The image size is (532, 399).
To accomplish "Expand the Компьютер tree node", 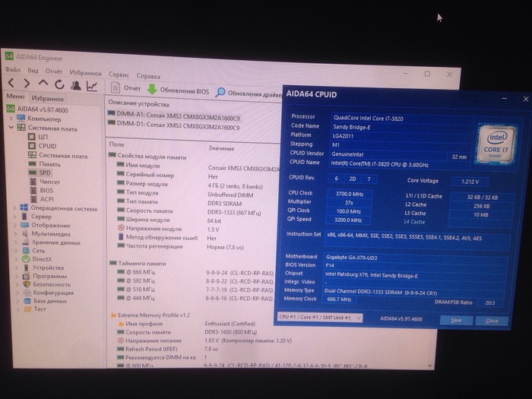I will click(11, 119).
